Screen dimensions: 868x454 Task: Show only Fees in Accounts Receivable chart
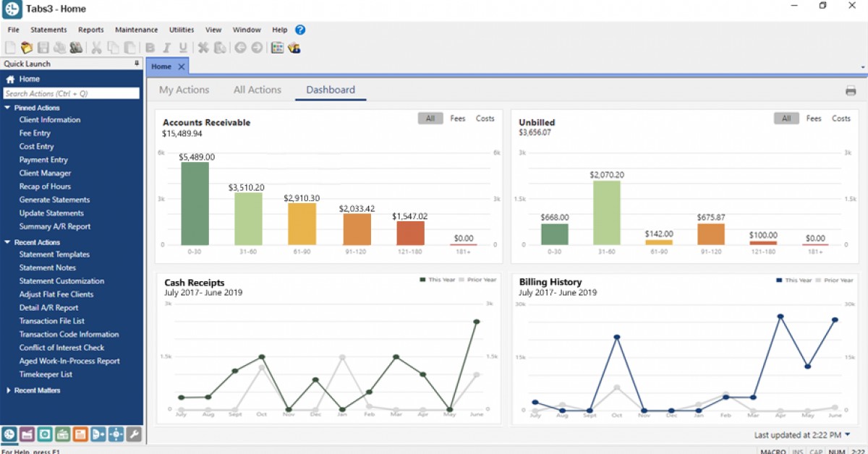tap(457, 118)
